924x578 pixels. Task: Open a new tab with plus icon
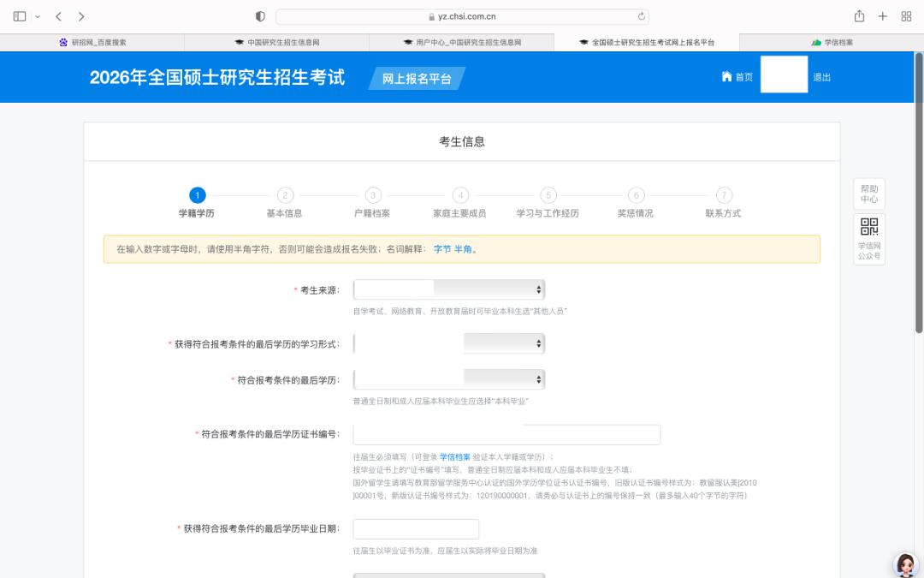[x=883, y=16]
